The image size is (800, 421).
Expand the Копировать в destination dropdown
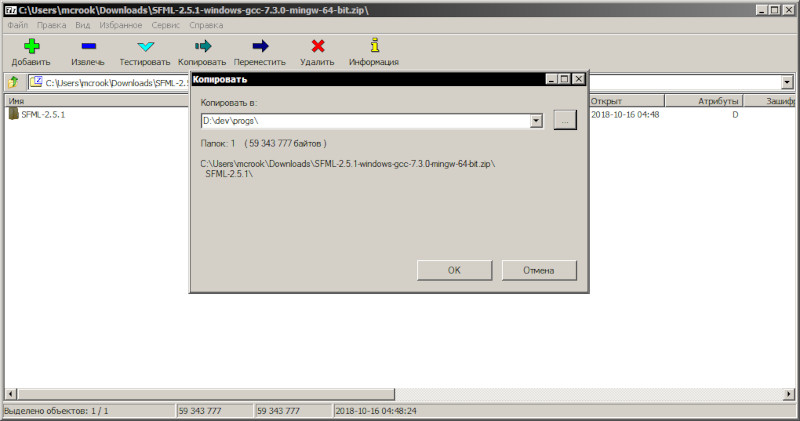[x=536, y=121]
